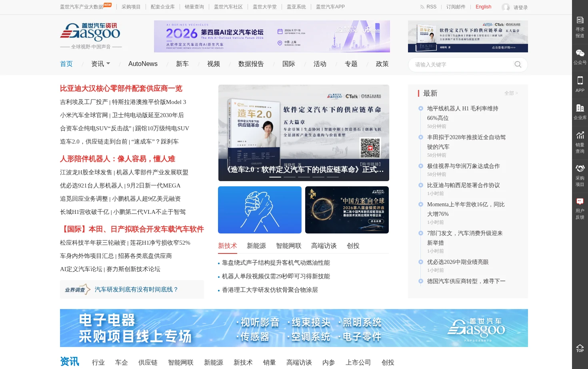Open 活动 in the main navigation
The height and width of the screenshot is (369, 588).
coord(320,64)
